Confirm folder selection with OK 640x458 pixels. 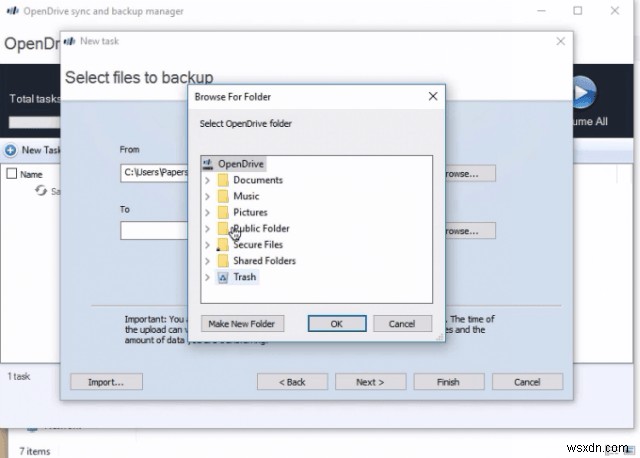point(337,324)
